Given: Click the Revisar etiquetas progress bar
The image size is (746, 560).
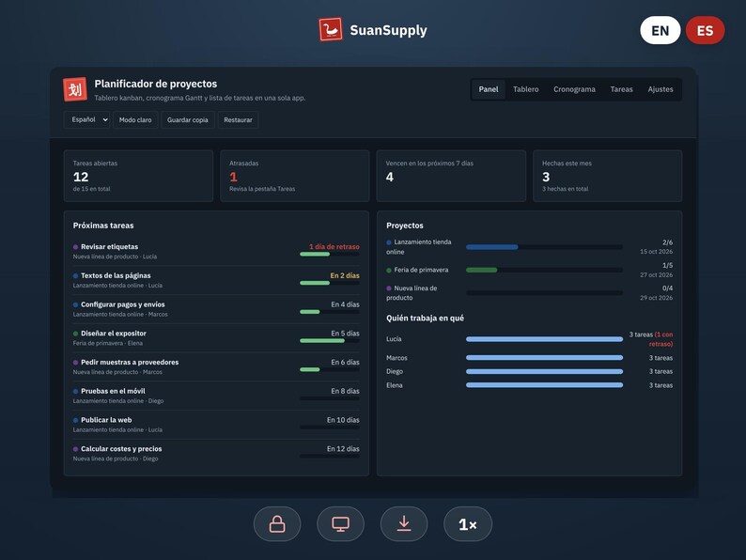Looking at the screenshot, I should 330,254.
